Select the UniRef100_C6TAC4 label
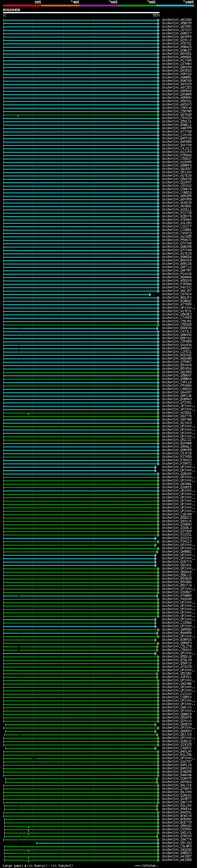The height and width of the screenshot is (868, 197). coord(177,294)
